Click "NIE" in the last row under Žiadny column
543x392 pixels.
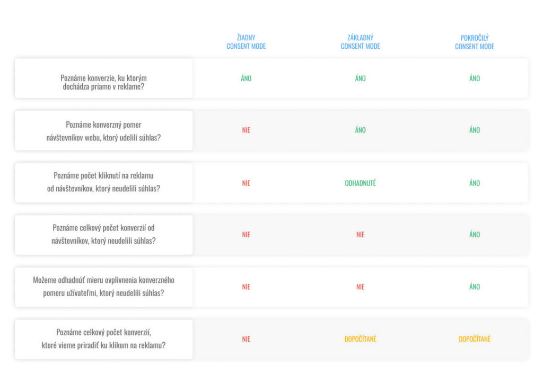[x=246, y=339]
